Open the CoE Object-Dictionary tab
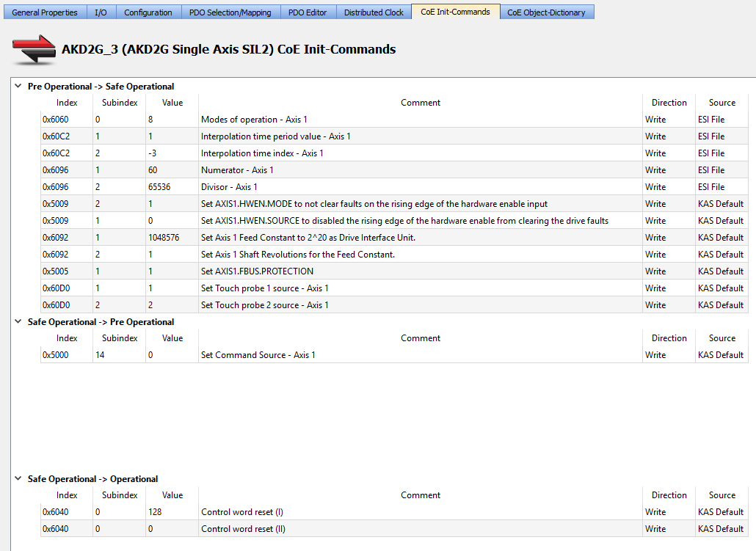 tap(546, 12)
